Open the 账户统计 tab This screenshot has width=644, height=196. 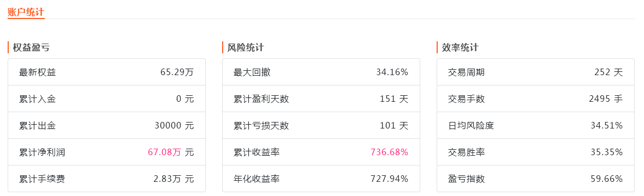26,13
